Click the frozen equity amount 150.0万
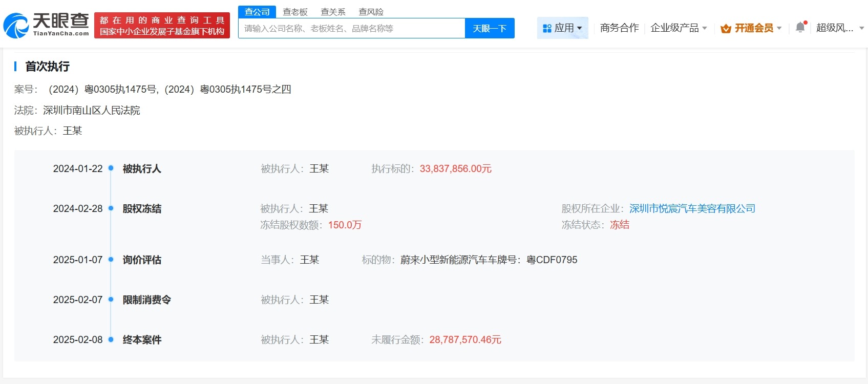Image resolution: width=868 pixels, height=384 pixels. click(345, 225)
